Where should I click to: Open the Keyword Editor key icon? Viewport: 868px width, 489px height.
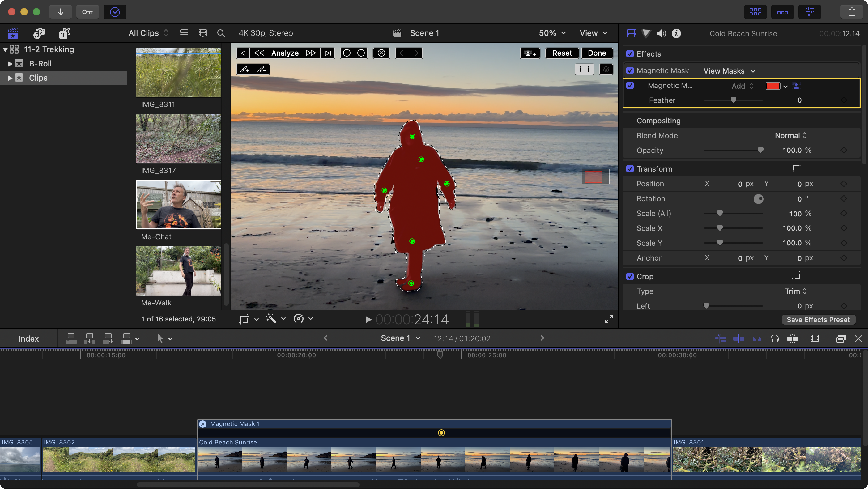point(87,12)
